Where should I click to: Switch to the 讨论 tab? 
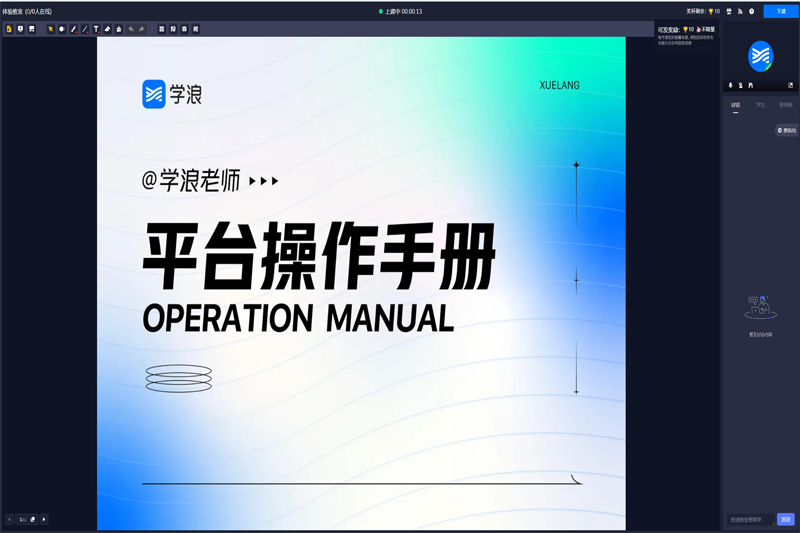click(x=736, y=104)
